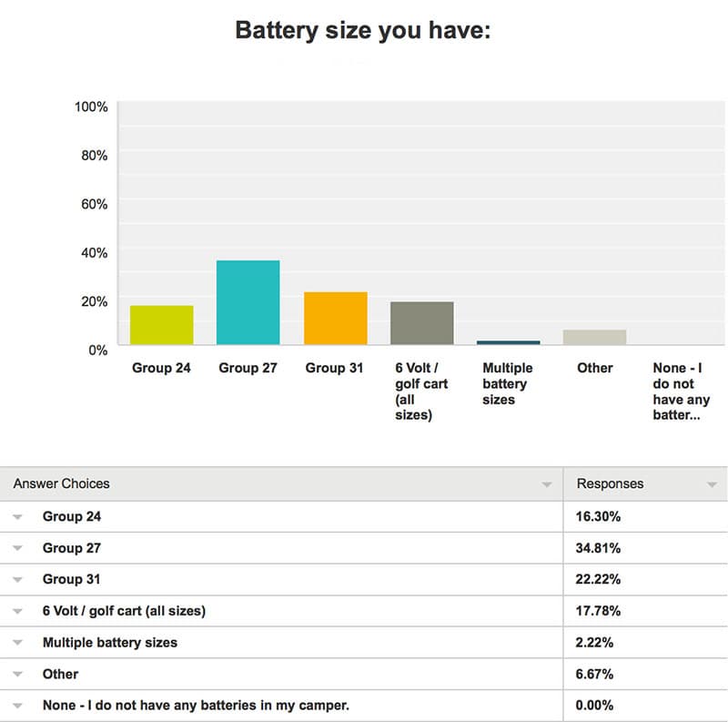Click the teal Group 27 bar

coord(248,302)
